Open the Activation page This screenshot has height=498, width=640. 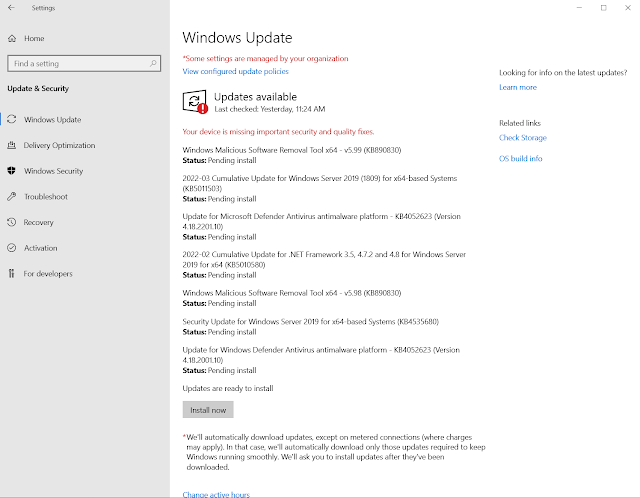(x=40, y=248)
